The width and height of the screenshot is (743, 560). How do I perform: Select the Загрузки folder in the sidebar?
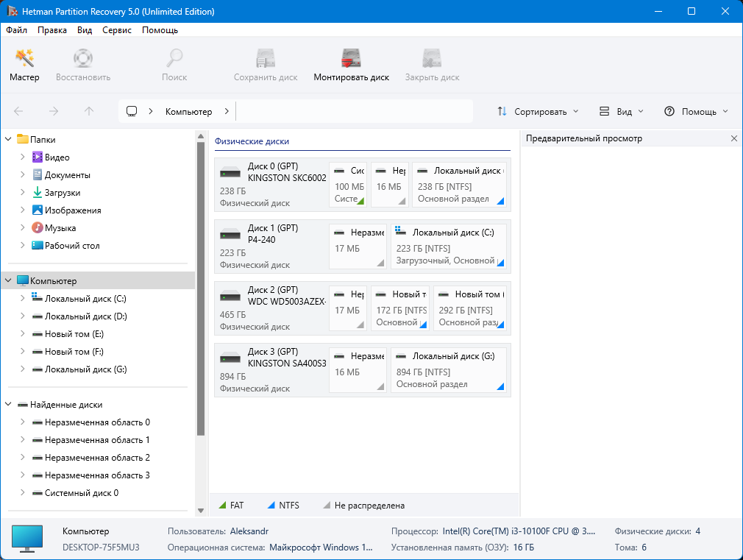click(62, 193)
